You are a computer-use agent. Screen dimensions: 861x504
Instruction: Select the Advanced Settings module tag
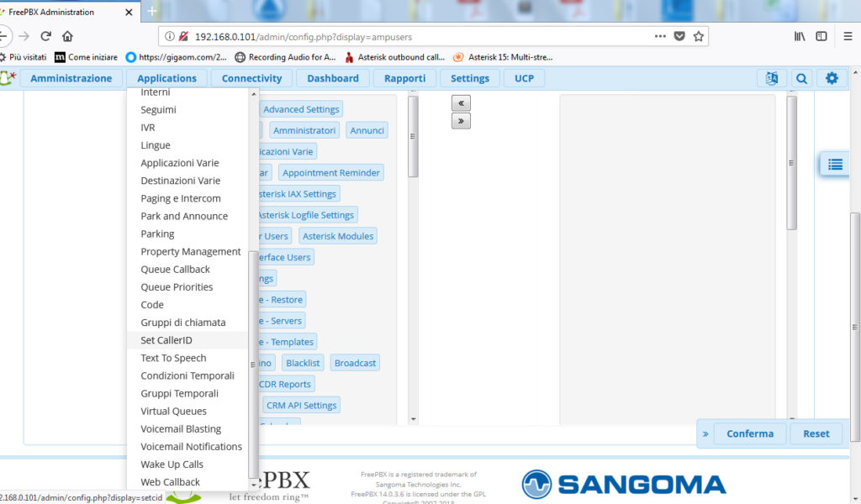[x=301, y=109]
